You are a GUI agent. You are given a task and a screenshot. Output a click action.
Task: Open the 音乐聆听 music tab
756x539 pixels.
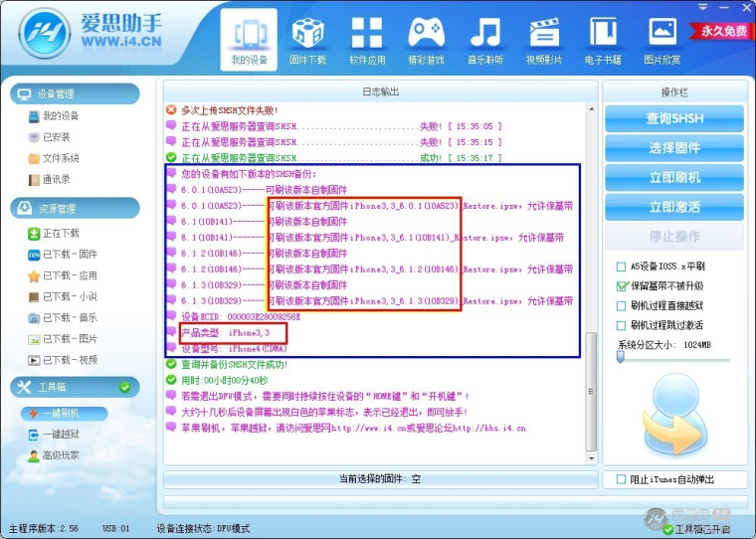click(x=485, y=40)
